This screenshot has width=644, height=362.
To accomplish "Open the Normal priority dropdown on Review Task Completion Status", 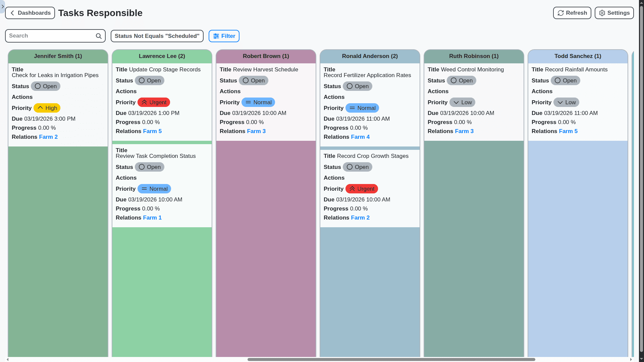I will tap(154, 189).
